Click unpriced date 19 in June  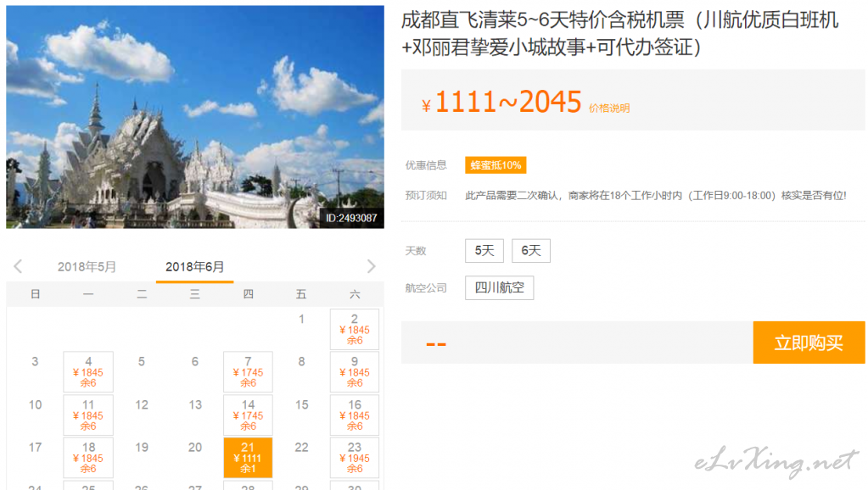click(141, 448)
